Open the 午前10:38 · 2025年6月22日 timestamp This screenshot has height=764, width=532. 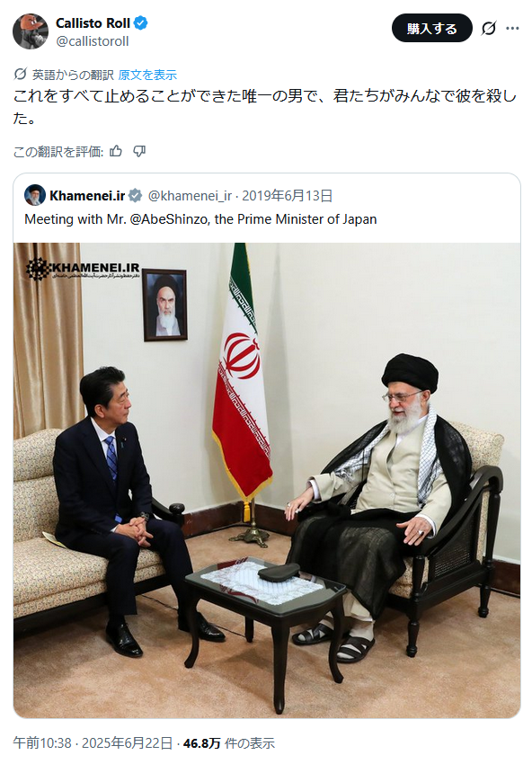tap(93, 743)
